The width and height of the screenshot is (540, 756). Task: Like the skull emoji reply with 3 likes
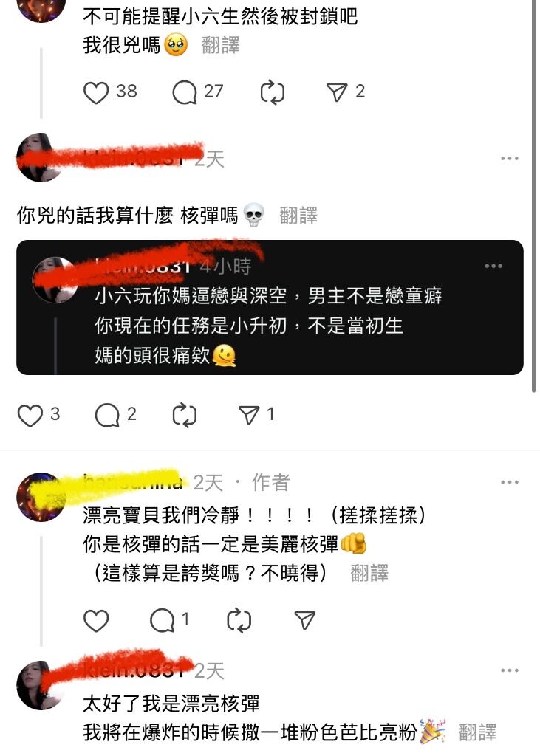point(30,415)
